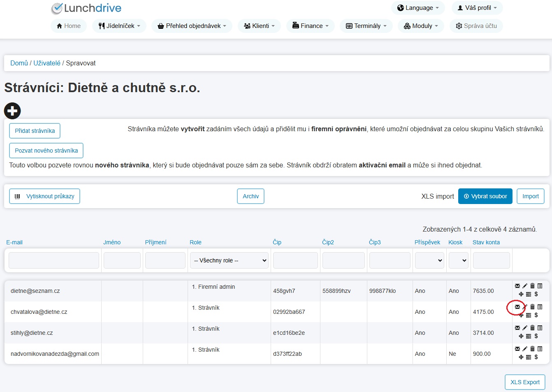552x392 pixels.
Task: Open the Terminály menu
Action: coord(366,26)
